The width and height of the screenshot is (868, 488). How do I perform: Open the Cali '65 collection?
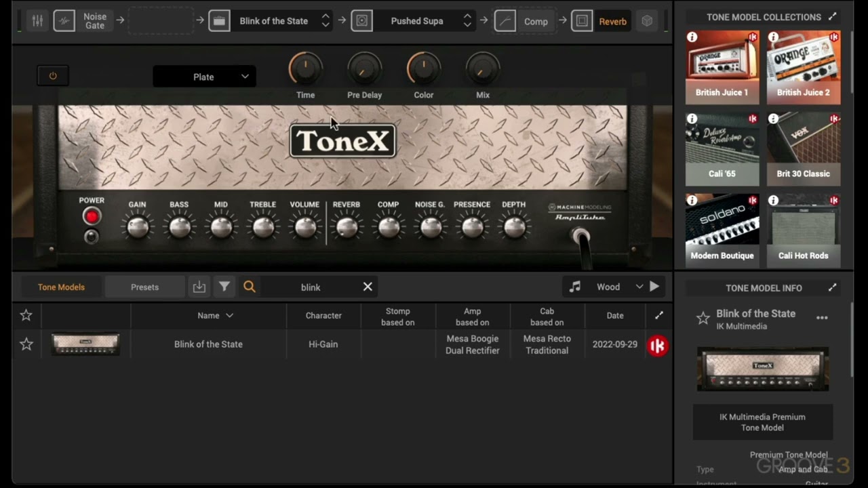[x=722, y=149]
